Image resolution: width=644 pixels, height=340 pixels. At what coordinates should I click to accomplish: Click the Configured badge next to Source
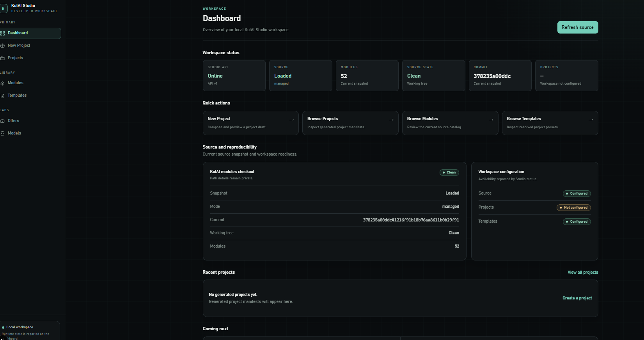click(577, 194)
